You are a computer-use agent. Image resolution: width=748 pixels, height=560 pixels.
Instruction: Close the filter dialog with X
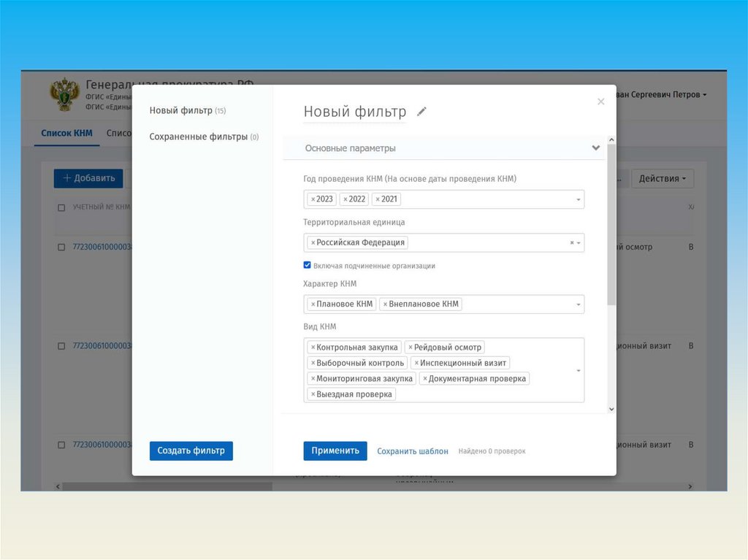(600, 101)
